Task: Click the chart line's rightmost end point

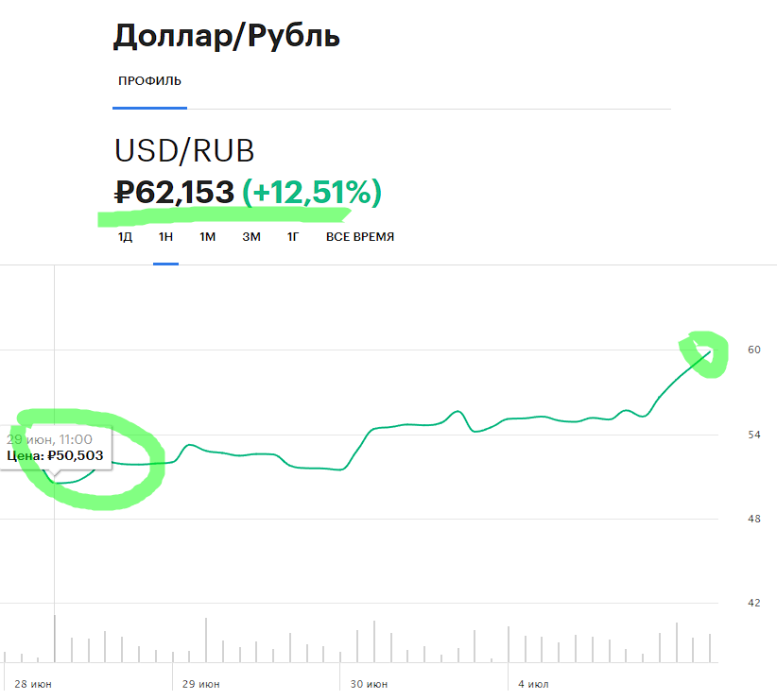Action: tap(710, 351)
